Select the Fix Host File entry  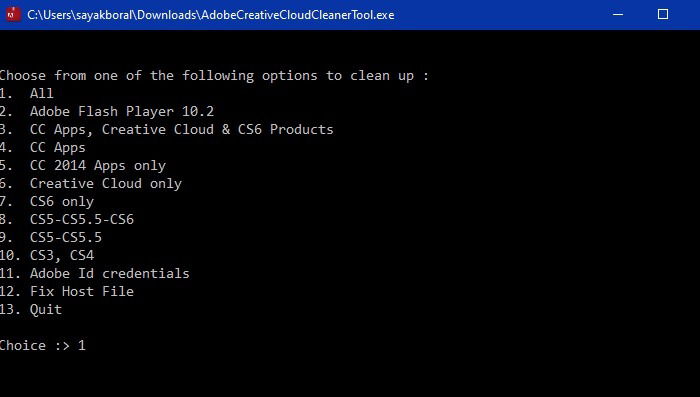(x=67, y=291)
